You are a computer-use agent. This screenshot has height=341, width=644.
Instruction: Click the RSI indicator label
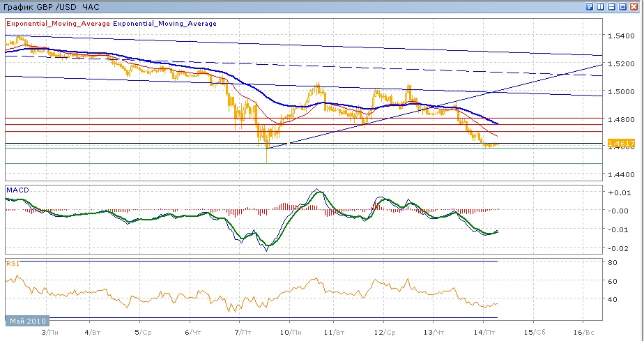point(12,264)
